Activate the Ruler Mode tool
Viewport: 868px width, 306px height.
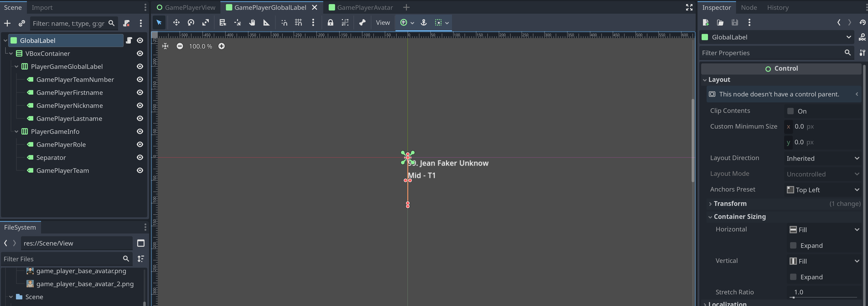[266, 23]
